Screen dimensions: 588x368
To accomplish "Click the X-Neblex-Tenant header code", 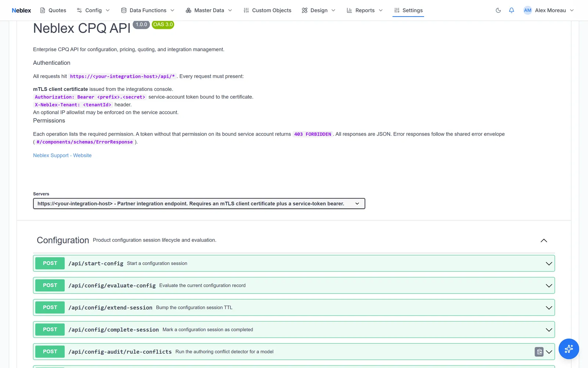I will [x=73, y=105].
